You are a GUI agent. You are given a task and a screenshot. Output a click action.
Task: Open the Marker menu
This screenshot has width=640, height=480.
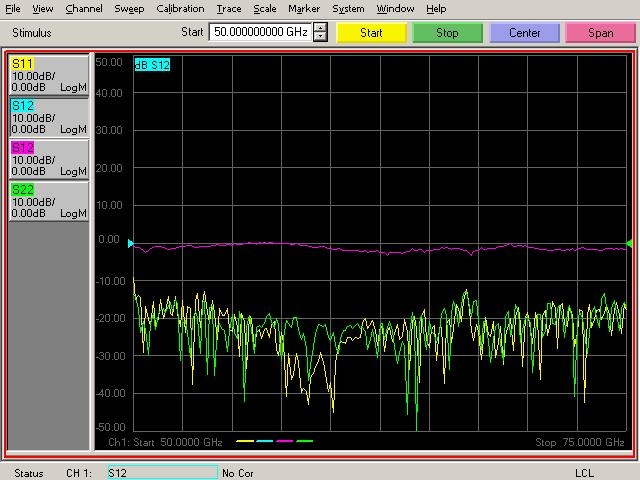pyautogui.click(x=304, y=8)
